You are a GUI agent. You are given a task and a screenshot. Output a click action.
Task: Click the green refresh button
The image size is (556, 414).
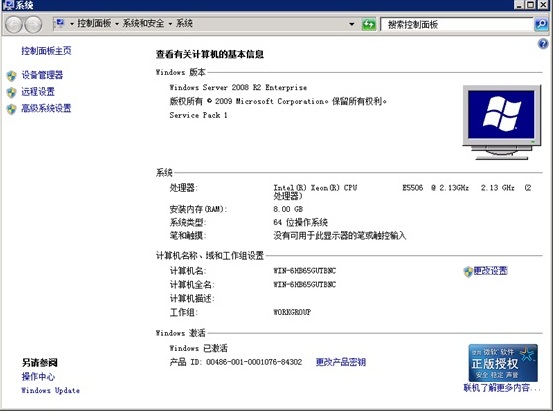point(369,24)
